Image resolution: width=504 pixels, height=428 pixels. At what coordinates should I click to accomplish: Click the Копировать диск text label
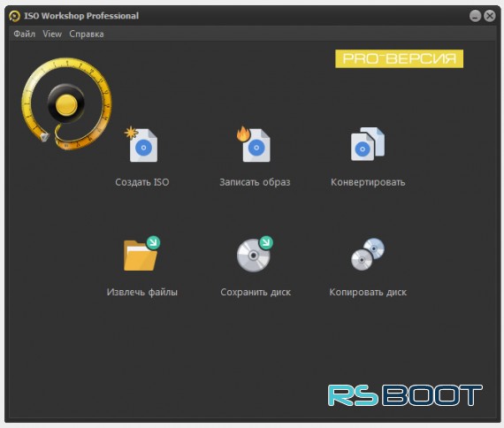pyautogui.click(x=368, y=292)
